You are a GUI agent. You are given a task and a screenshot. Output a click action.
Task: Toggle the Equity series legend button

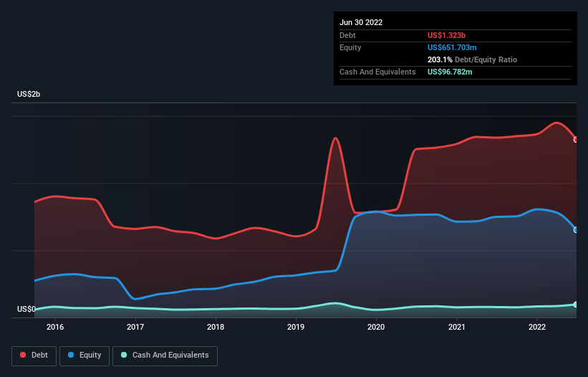[85, 355]
